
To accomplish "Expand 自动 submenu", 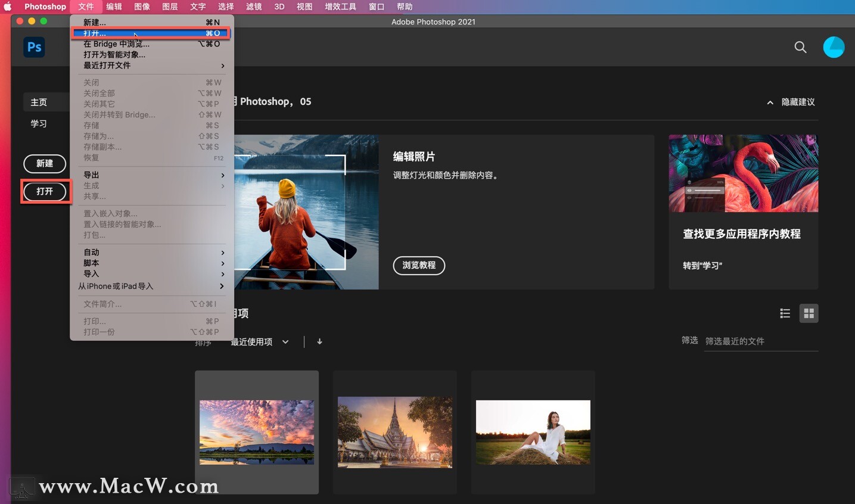I will (x=151, y=253).
